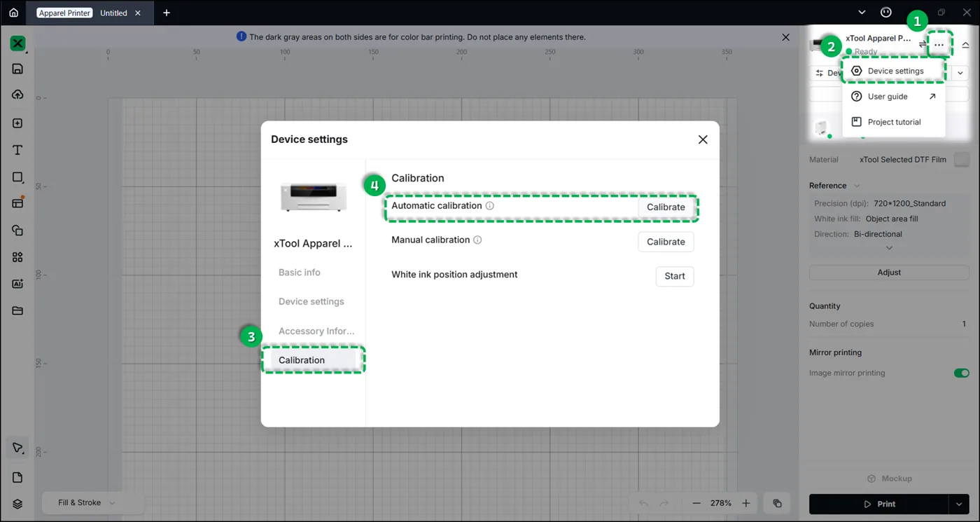980x522 pixels.
Task: Click the xTool Selected DTF Film material
Action: point(903,160)
